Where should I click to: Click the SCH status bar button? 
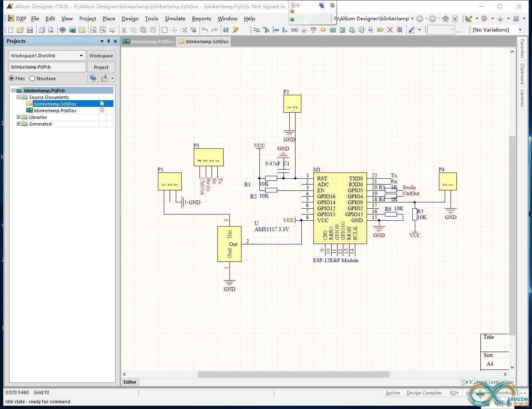tap(454, 393)
